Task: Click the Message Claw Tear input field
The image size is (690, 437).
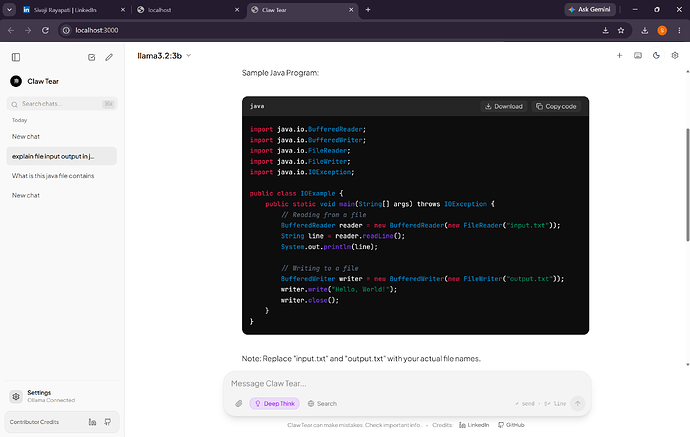Action: coord(407,384)
